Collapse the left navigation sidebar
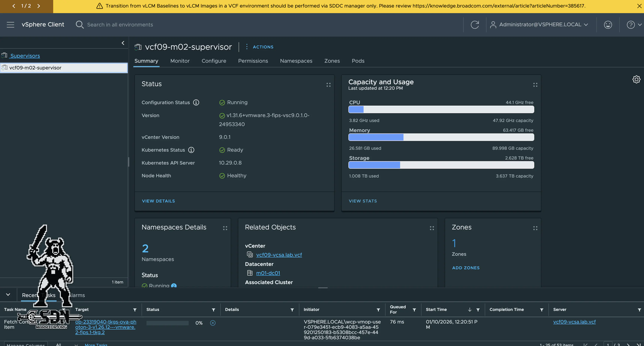644x346 pixels. click(123, 43)
